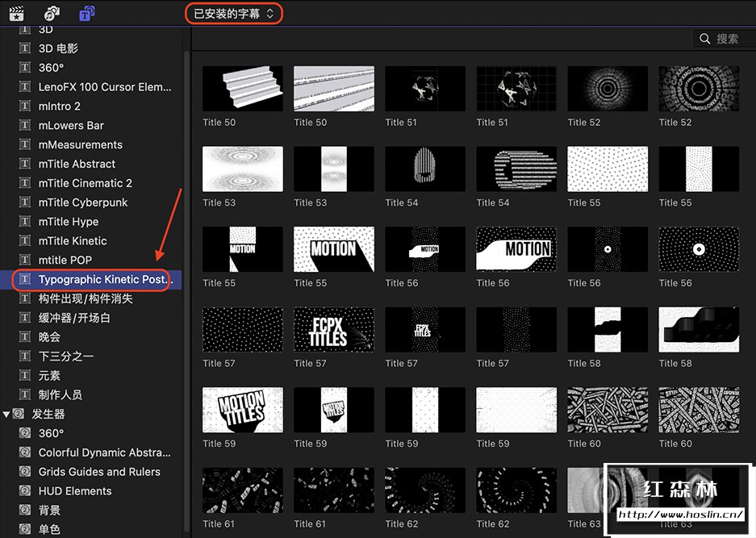Screen dimensions: 756x538
Task: Click the sidebar vertical scrollbar
Action: (186, 290)
